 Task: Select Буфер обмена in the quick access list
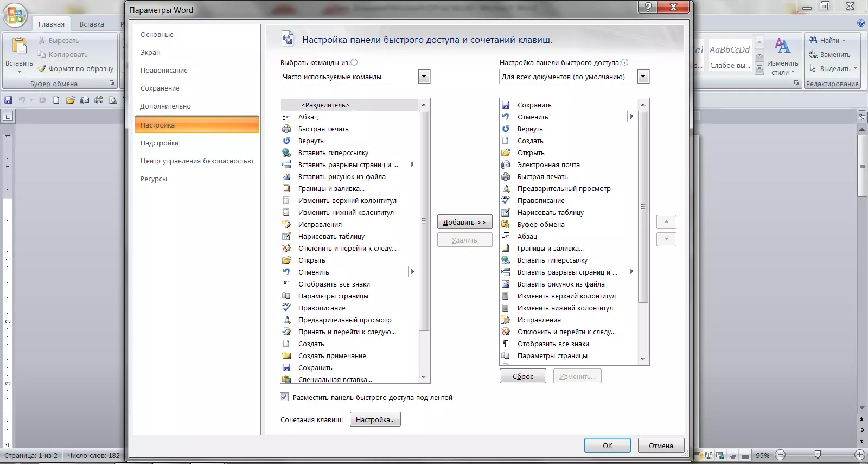point(569,225)
